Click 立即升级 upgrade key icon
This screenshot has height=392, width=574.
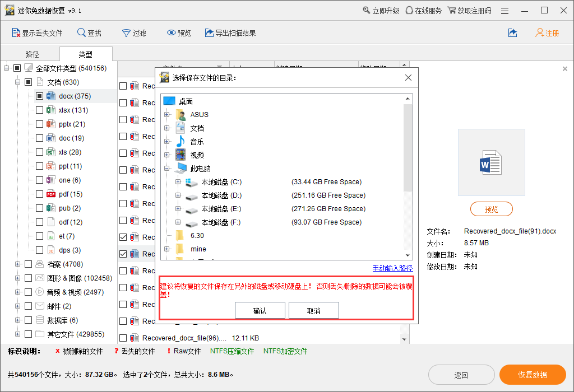(366, 10)
